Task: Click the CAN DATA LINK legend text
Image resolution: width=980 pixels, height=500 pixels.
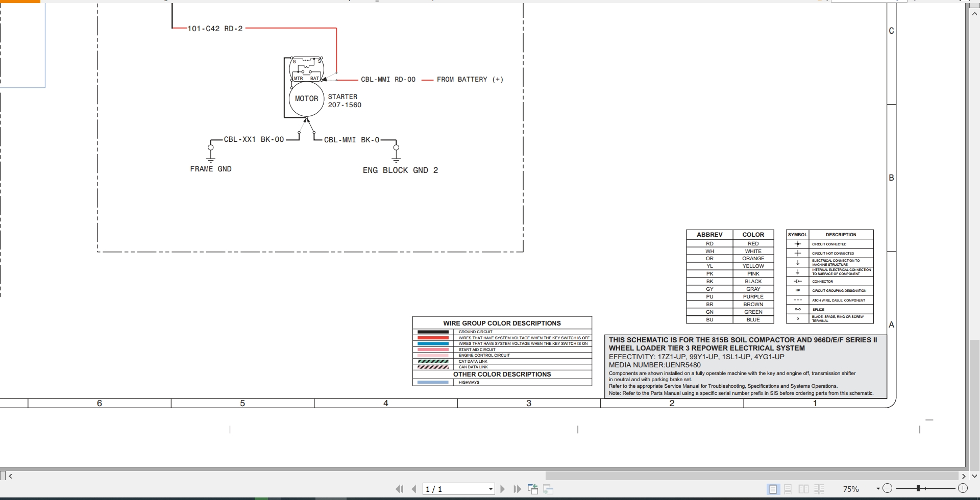Action: pyautogui.click(x=473, y=367)
